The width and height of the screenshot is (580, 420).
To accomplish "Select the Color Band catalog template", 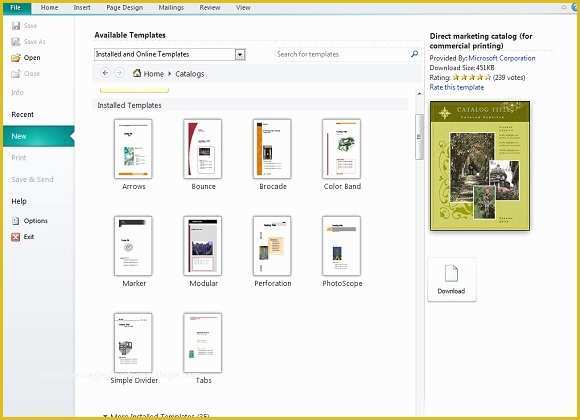I will [342, 155].
